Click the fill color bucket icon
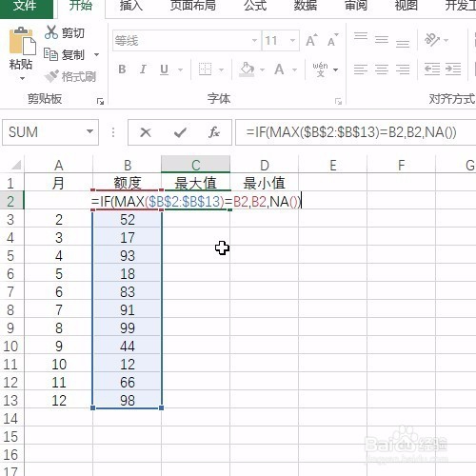 point(248,69)
